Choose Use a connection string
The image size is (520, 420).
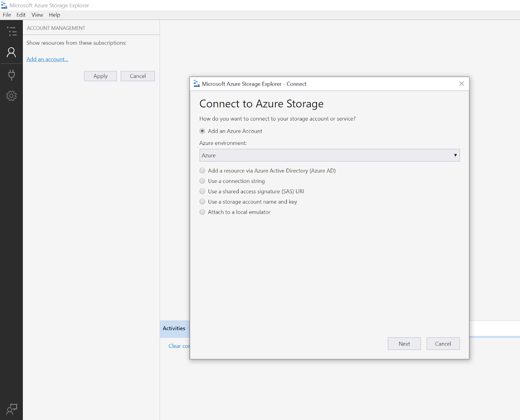pyautogui.click(x=202, y=181)
